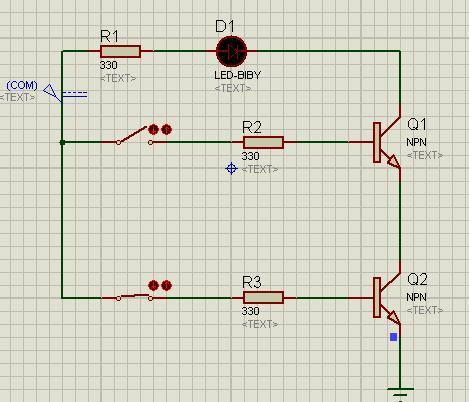469x402 pixels.
Task: Click the <TEXT> placeholder under LED-BIBY
Action: click(x=233, y=89)
